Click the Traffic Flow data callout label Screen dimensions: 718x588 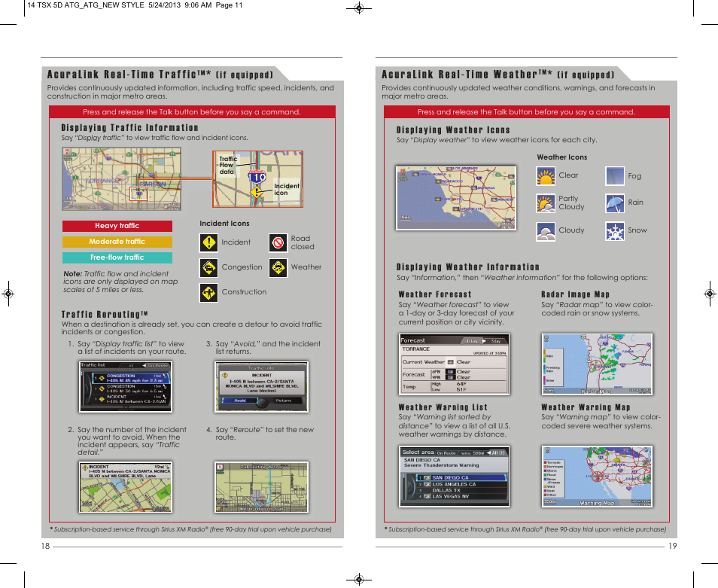coord(227,166)
